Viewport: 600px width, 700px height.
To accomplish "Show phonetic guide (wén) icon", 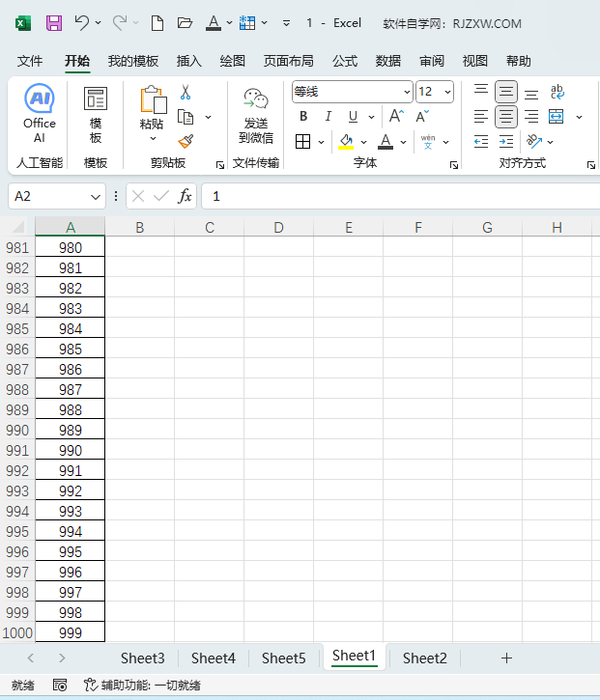I will coord(428,142).
